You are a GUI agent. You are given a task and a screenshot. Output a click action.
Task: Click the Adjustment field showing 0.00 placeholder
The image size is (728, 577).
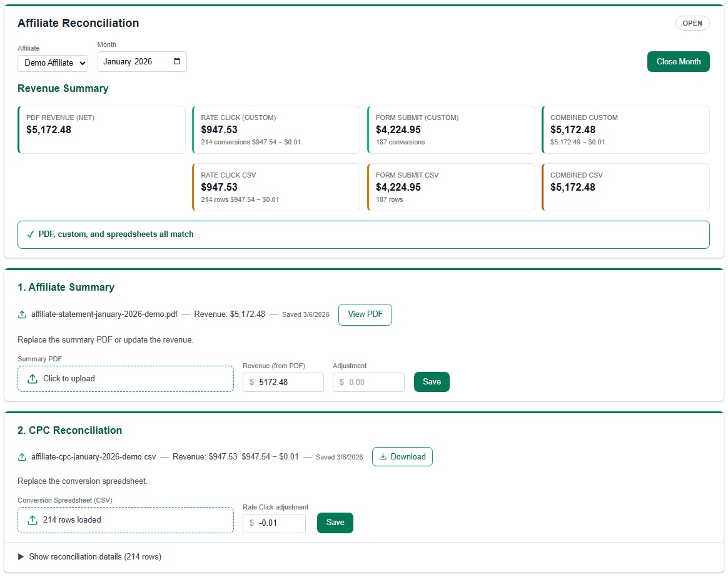click(x=368, y=381)
